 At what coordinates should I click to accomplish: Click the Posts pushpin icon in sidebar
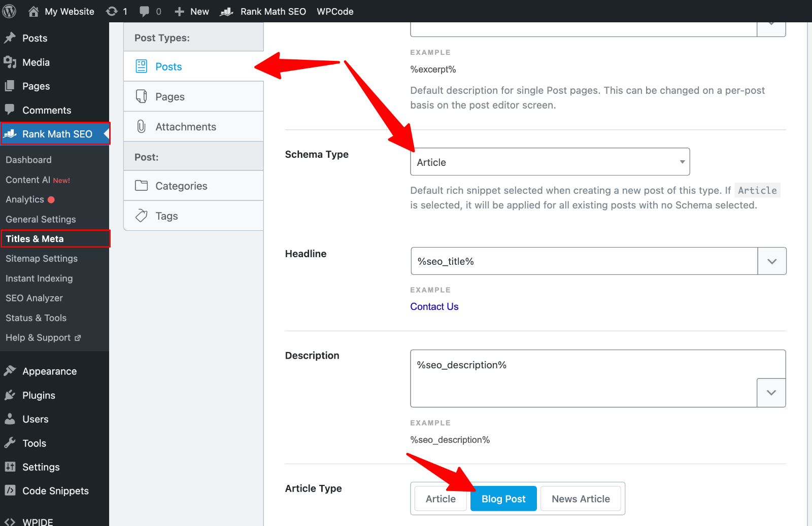10,38
